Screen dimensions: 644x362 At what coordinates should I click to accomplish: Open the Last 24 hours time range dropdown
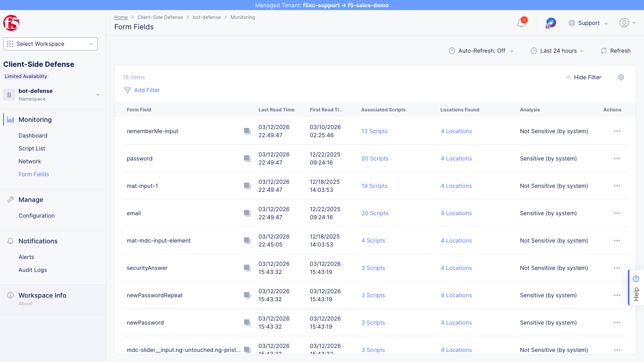557,51
